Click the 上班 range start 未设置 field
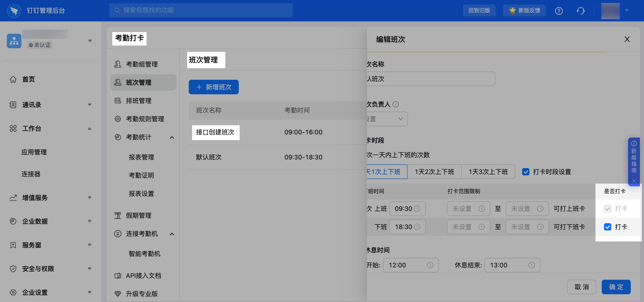This screenshot has height=302, width=644. pyautogui.click(x=468, y=209)
